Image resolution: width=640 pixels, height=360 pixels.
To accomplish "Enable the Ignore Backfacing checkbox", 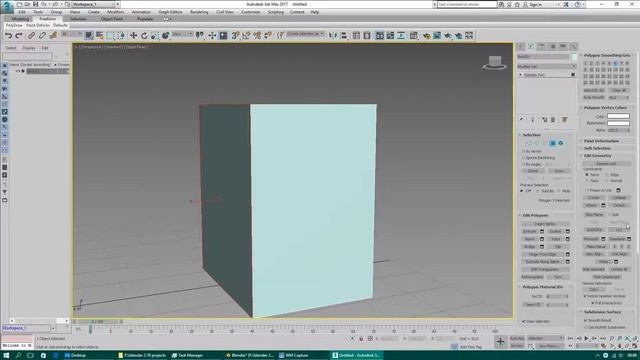I will coord(524,158).
